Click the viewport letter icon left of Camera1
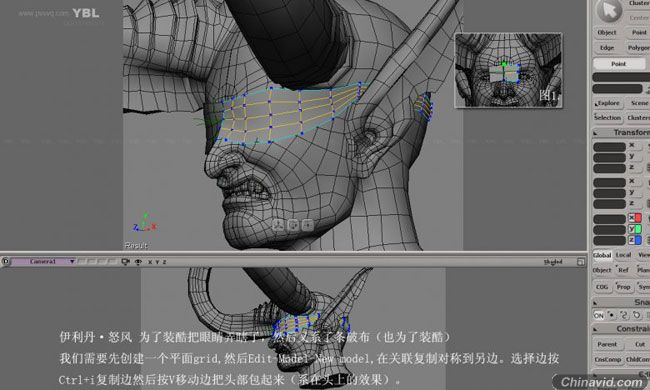 [5, 262]
